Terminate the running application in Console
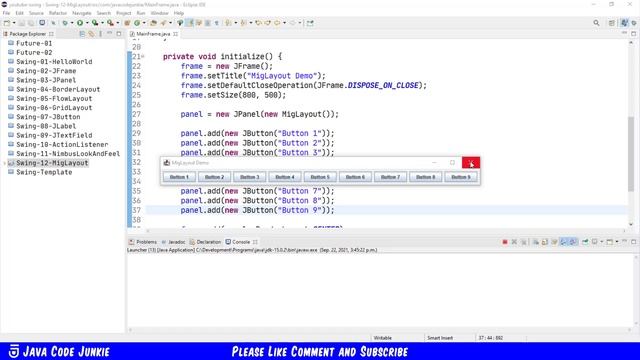 (505, 242)
